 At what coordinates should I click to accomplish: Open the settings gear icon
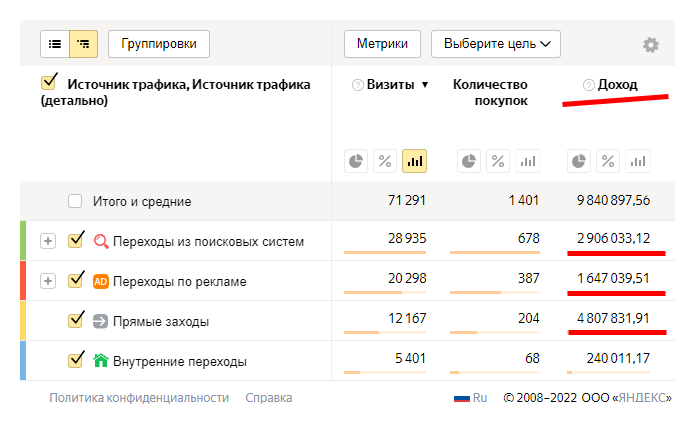[651, 45]
